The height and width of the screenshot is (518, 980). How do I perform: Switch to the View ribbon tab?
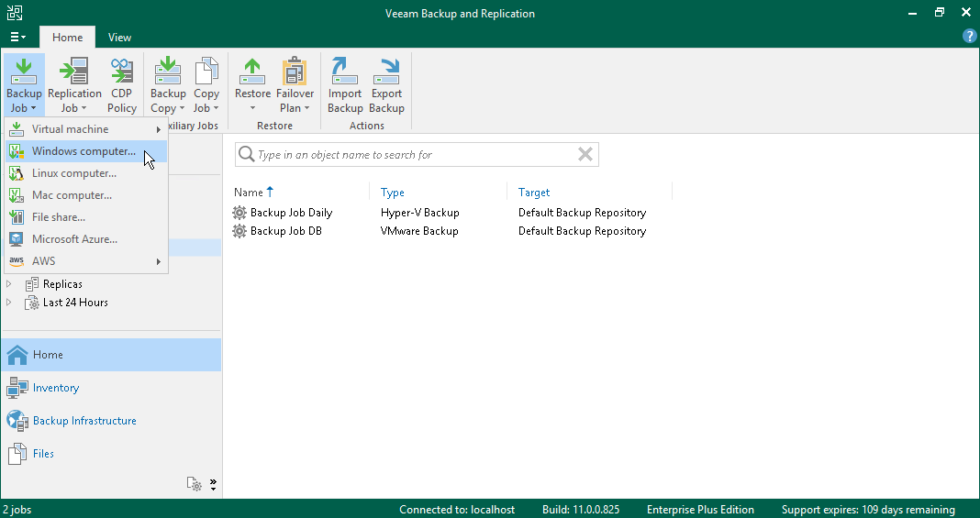click(119, 38)
